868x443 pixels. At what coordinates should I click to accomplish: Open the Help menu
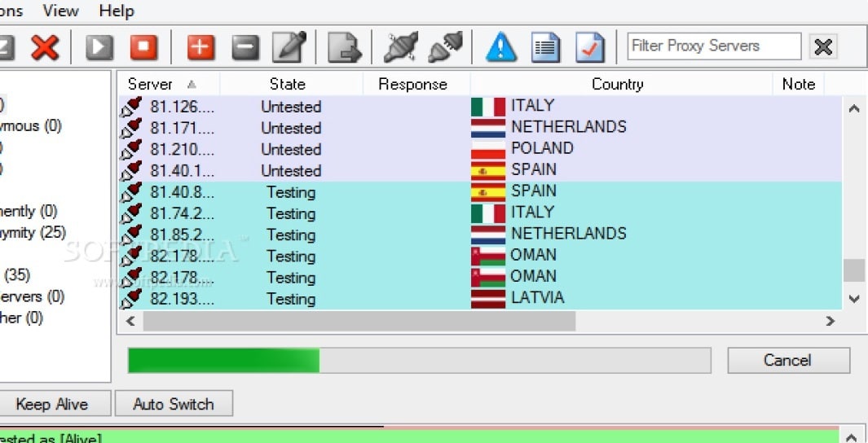pos(117,11)
